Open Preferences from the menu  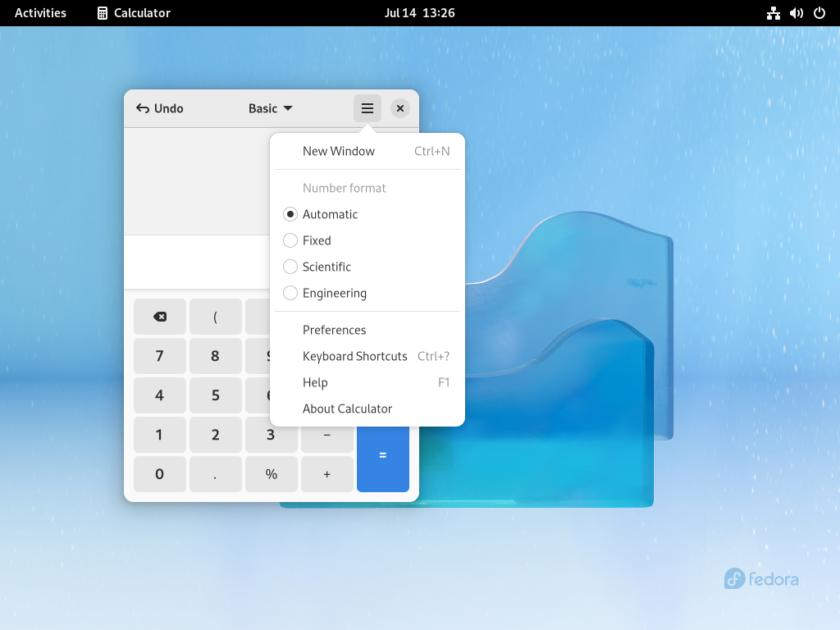367,330
